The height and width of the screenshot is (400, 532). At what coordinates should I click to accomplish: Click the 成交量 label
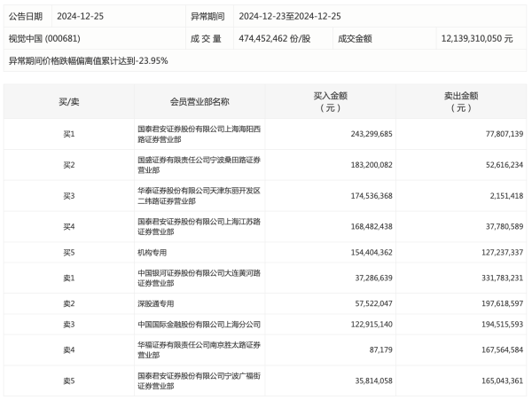(206, 39)
